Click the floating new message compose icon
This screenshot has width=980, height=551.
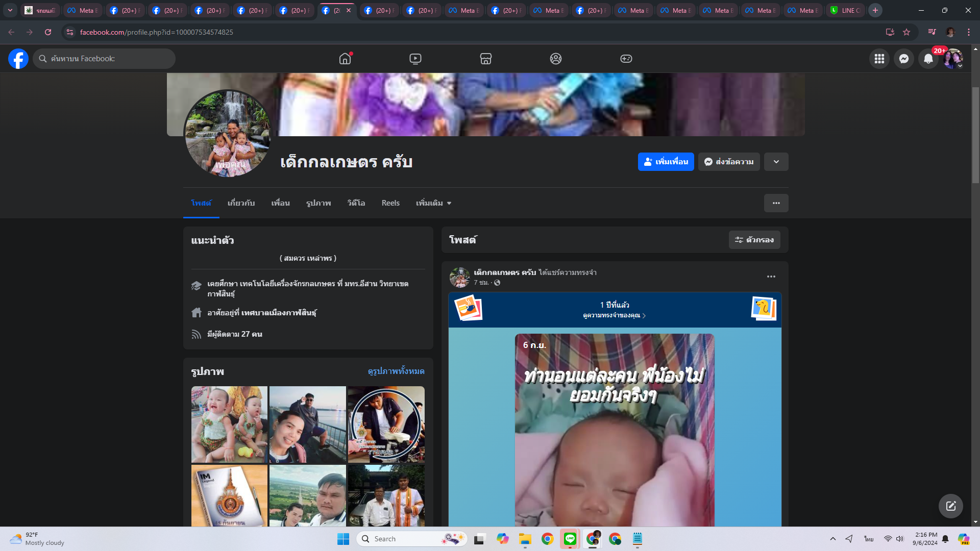pyautogui.click(x=950, y=506)
